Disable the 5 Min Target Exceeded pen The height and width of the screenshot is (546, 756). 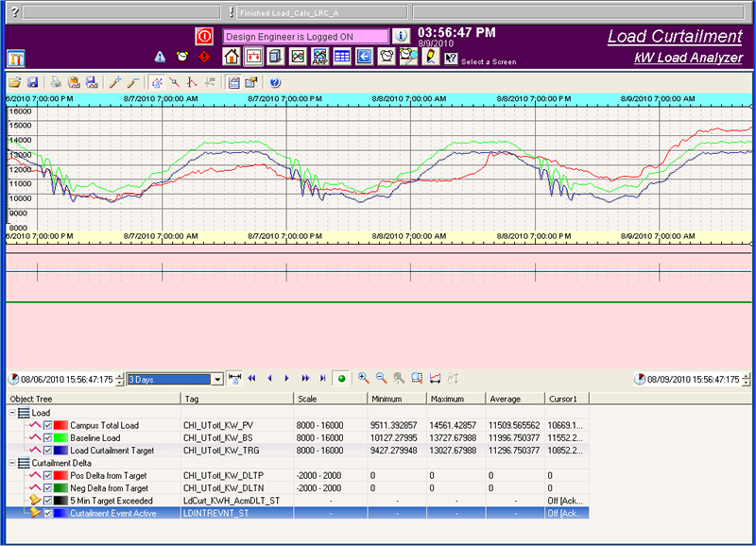pyautogui.click(x=47, y=499)
